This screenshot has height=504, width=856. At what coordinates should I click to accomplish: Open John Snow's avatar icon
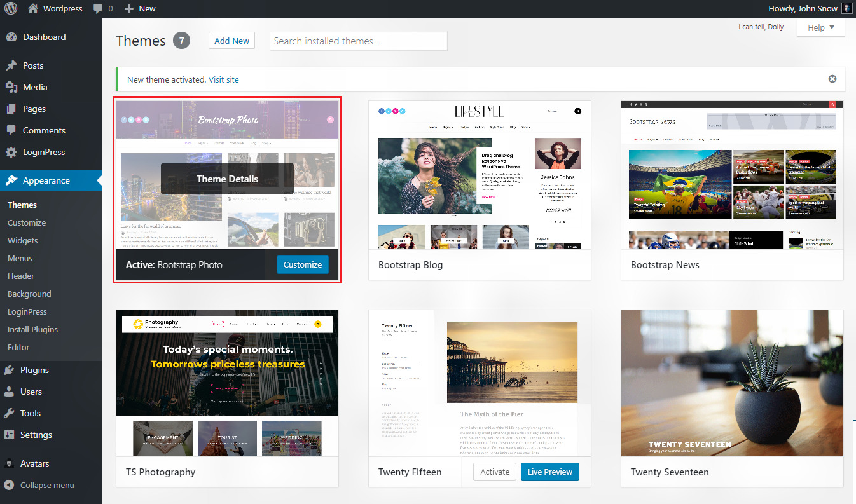point(846,9)
